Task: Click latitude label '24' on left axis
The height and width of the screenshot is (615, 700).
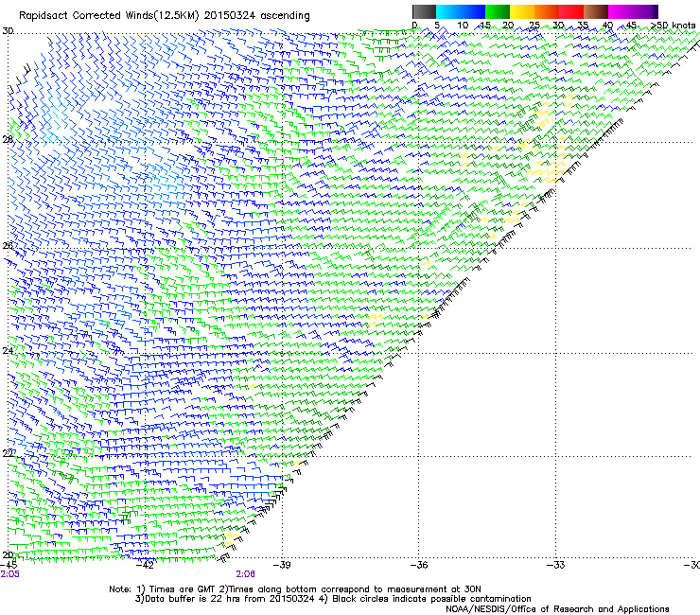Action: pyautogui.click(x=8, y=351)
